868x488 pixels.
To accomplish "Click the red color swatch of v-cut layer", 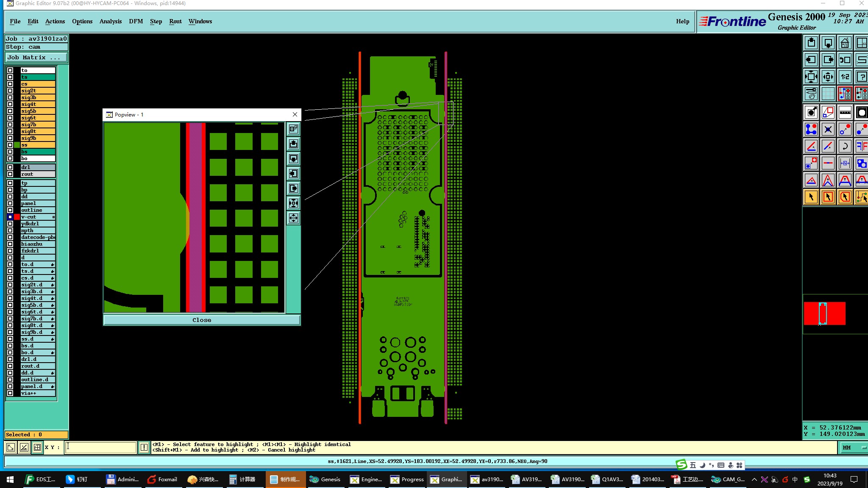I will (17, 217).
